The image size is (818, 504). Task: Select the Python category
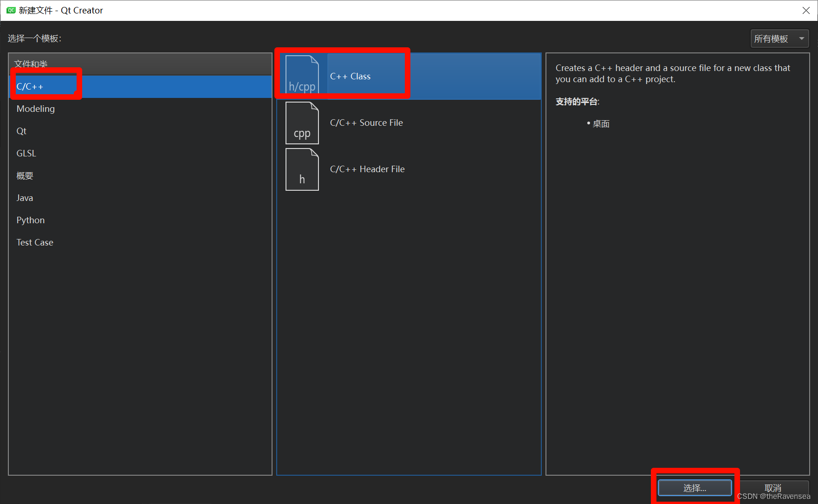coord(140,220)
